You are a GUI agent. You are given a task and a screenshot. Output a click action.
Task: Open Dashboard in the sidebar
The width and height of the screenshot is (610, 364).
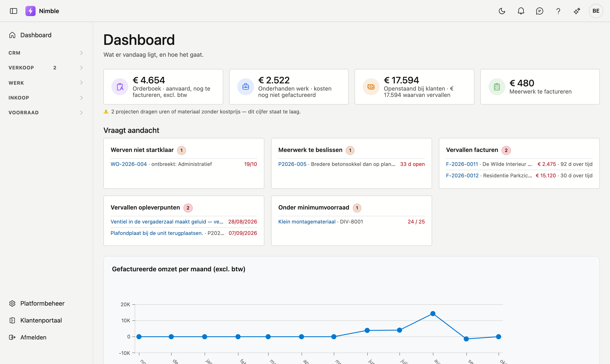point(46,35)
